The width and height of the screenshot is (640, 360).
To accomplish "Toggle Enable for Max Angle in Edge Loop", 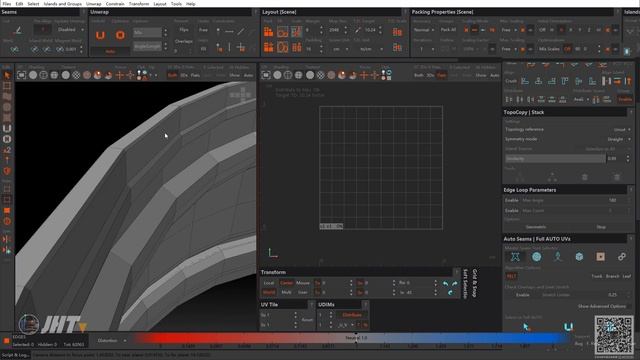I will point(511,200).
